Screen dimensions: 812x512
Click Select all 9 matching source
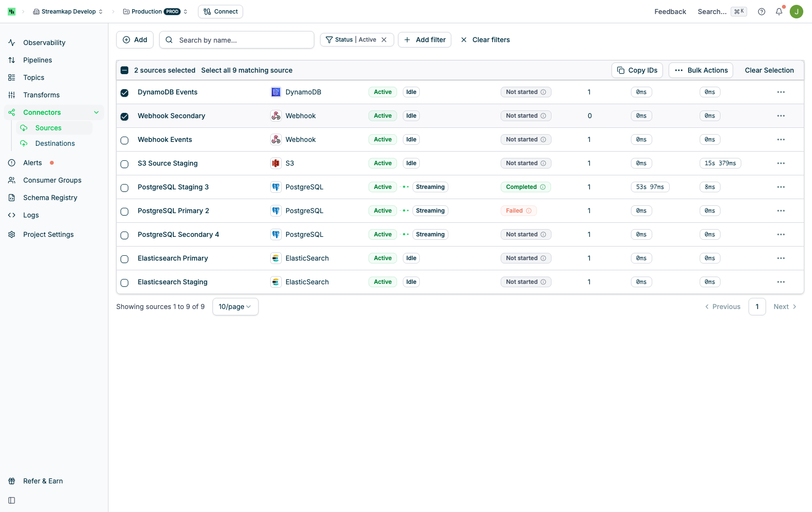247,70
